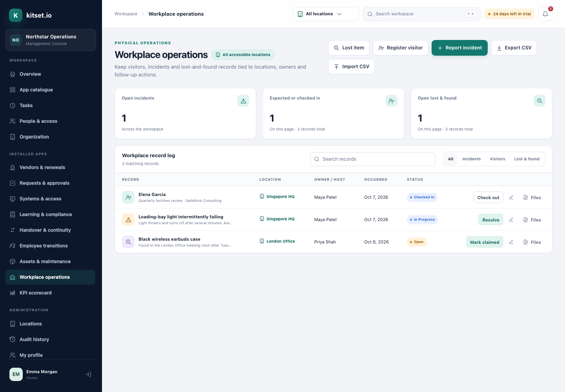Expand the All locations dropdown
This screenshot has height=392, width=565.
tap(326, 14)
